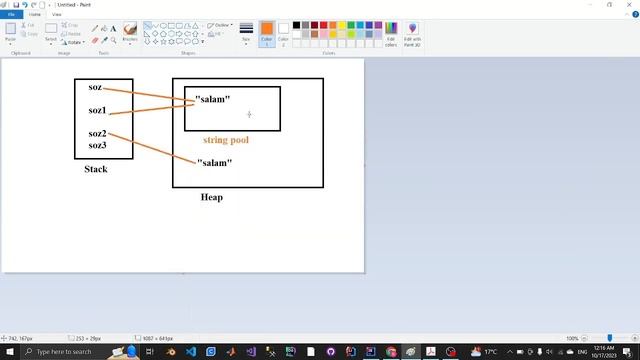Viewport: 640px width, 360px height.
Task: Click the Brushes tool icon
Action: point(130,29)
